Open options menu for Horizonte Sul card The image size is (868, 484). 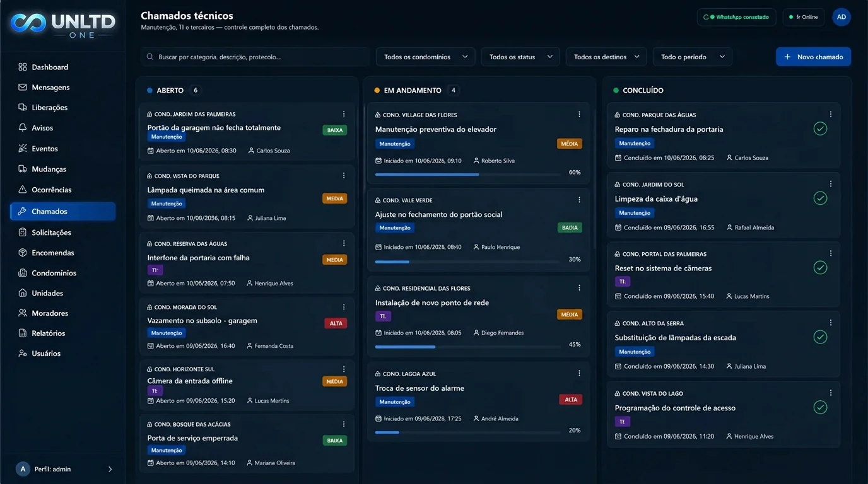[x=344, y=369]
